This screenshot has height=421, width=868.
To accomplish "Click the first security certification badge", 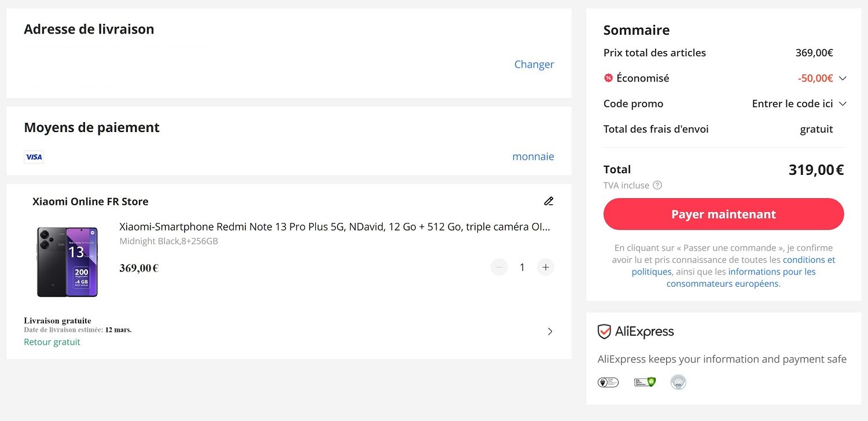I will [608, 382].
